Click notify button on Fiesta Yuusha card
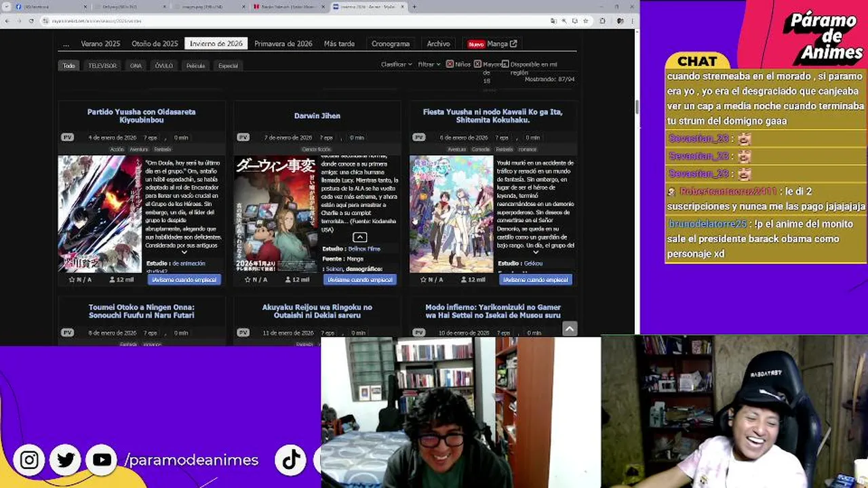The width and height of the screenshot is (868, 488). [536, 279]
